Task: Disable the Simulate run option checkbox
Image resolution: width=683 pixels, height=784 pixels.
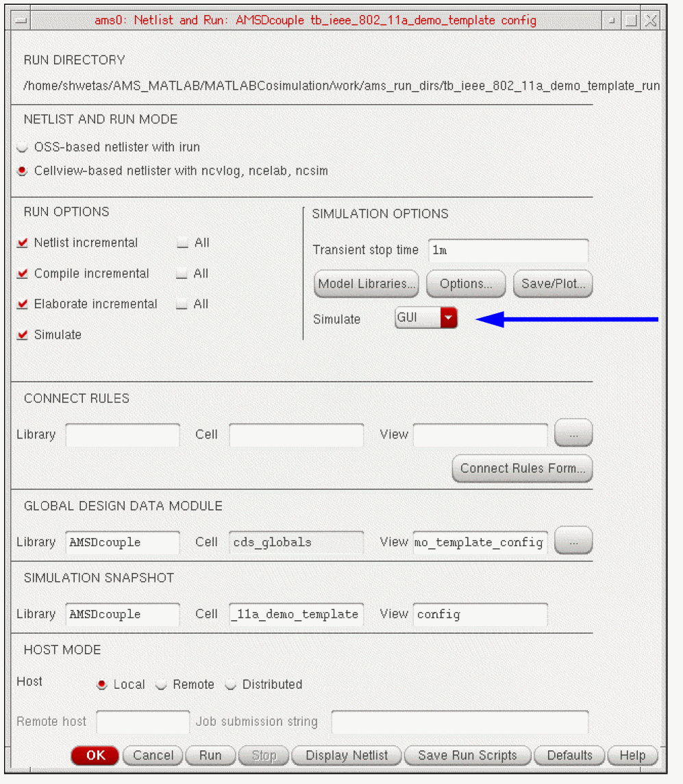Action: pyautogui.click(x=22, y=335)
